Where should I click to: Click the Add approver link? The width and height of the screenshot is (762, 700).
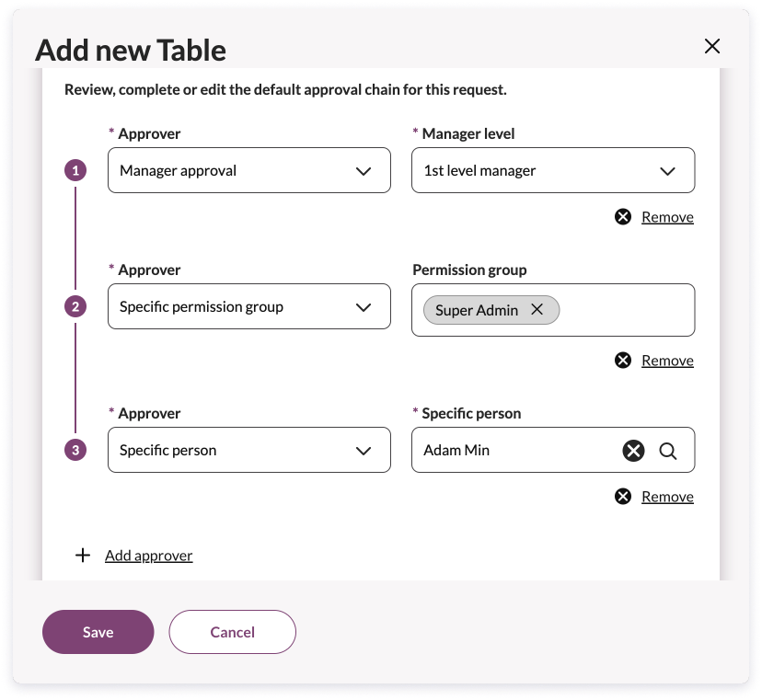click(149, 556)
